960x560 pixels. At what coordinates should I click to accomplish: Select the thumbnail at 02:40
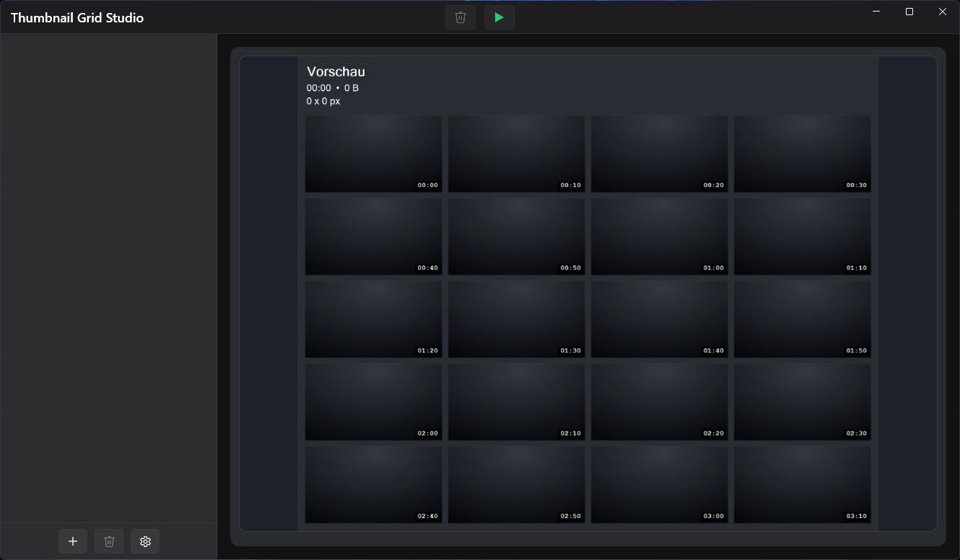(x=373, y=484)
